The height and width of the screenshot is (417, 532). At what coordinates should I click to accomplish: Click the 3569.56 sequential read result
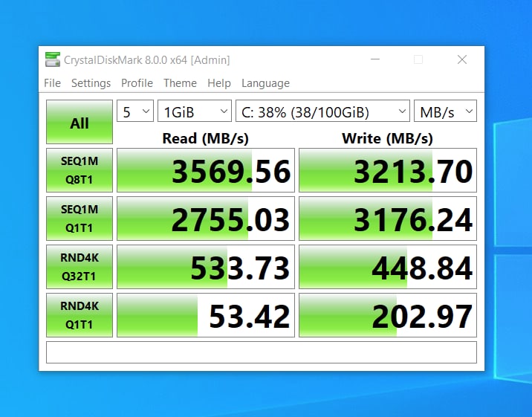(206, 170)
